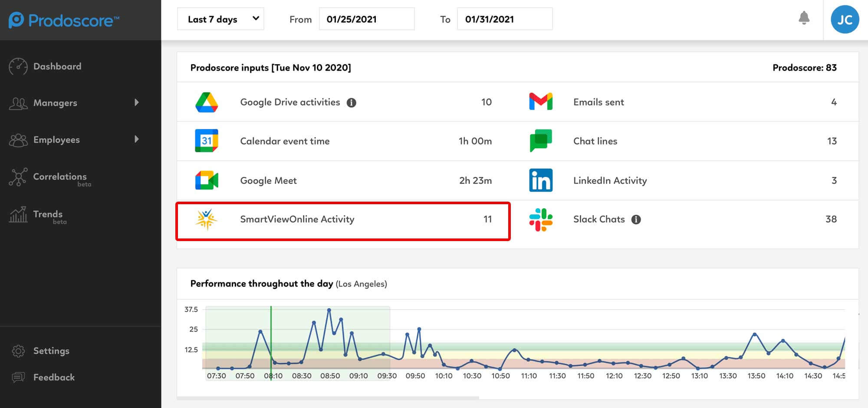The image size is (868, 408).
Task: Click the Google Drive activities count 10
Action: pos(486,102)
